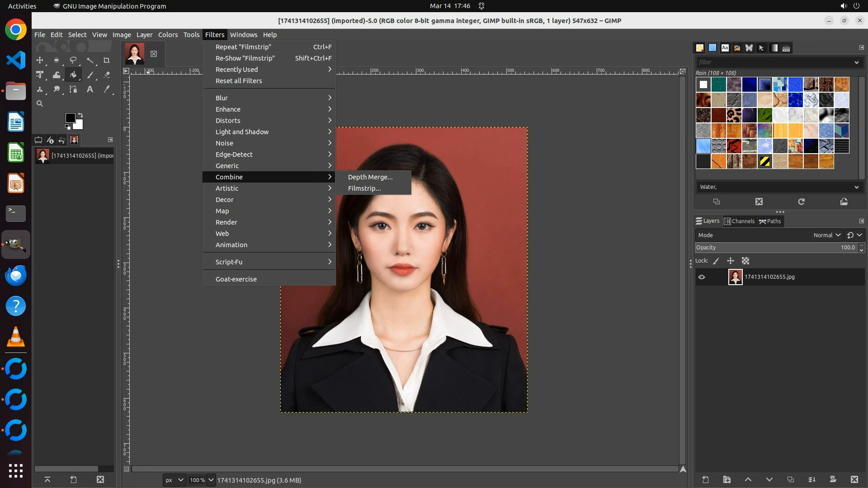
Task: Hide the 1741314102655.jpg layer via eye icon
Action: [702, 277]
